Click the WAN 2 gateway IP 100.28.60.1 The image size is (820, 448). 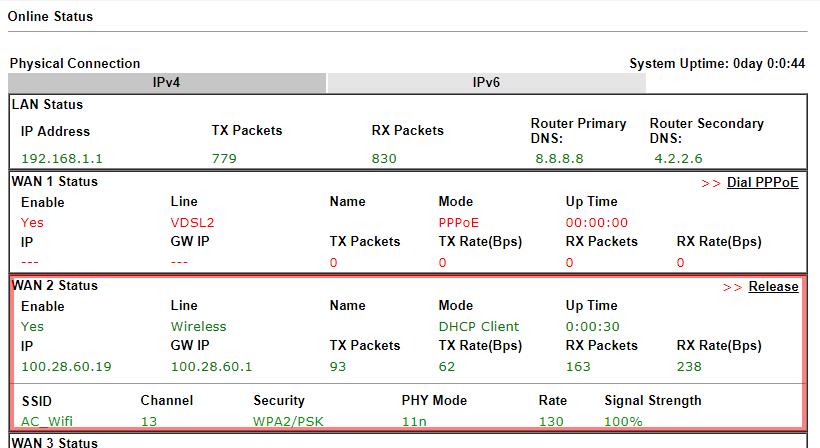click(211, 366)
